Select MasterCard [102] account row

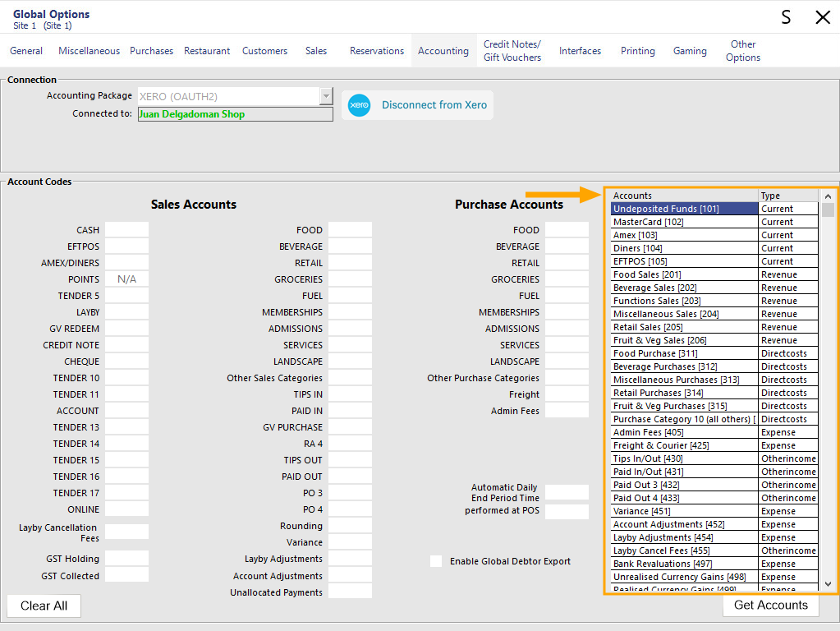(x=714, y=222)
